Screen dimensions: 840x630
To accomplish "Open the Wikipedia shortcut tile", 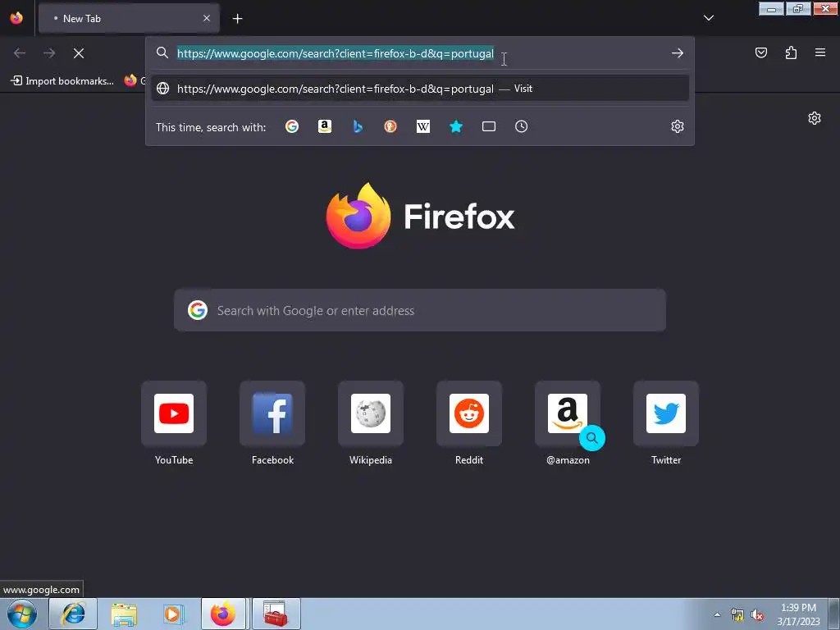I will tap(371, 413).
